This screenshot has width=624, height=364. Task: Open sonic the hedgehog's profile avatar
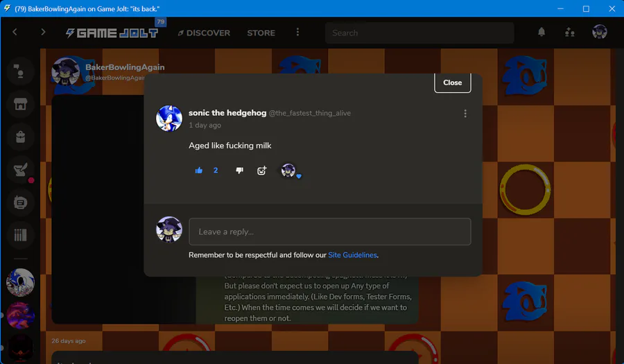click(x=169, y=119)
